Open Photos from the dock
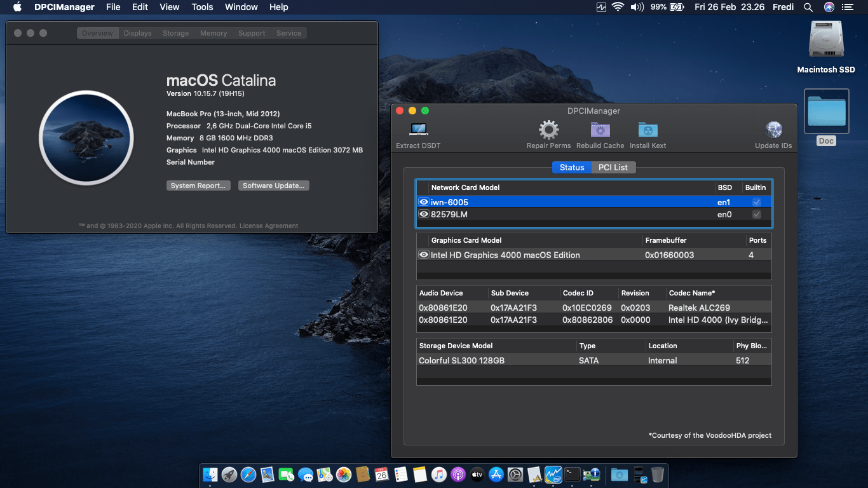Viewport: 868px width, 488px height. tap(344, 474)
